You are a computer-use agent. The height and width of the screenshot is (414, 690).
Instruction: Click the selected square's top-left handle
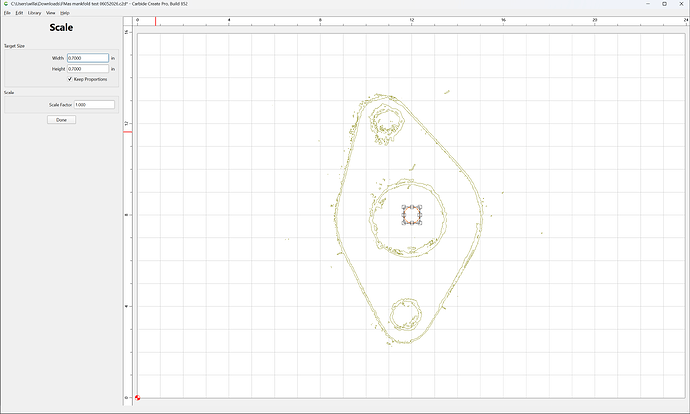(x=404, y=207)
